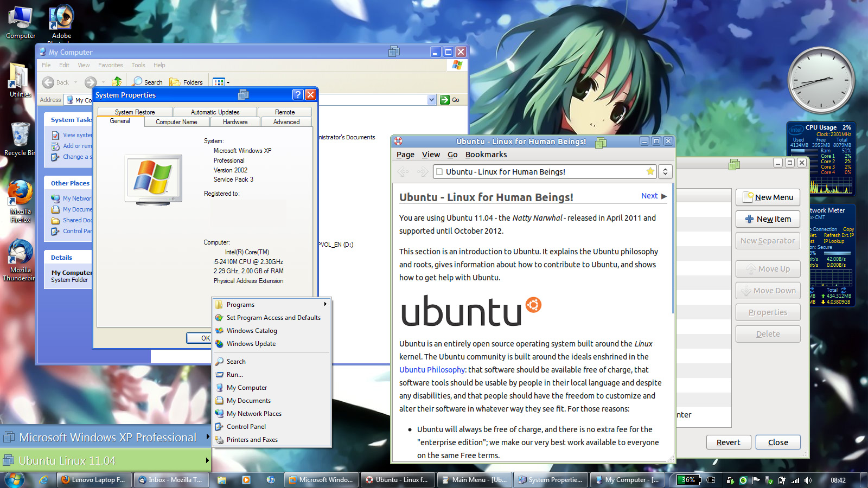
Task: Open the Programs submenu in start menu
Action: (271, 305)
